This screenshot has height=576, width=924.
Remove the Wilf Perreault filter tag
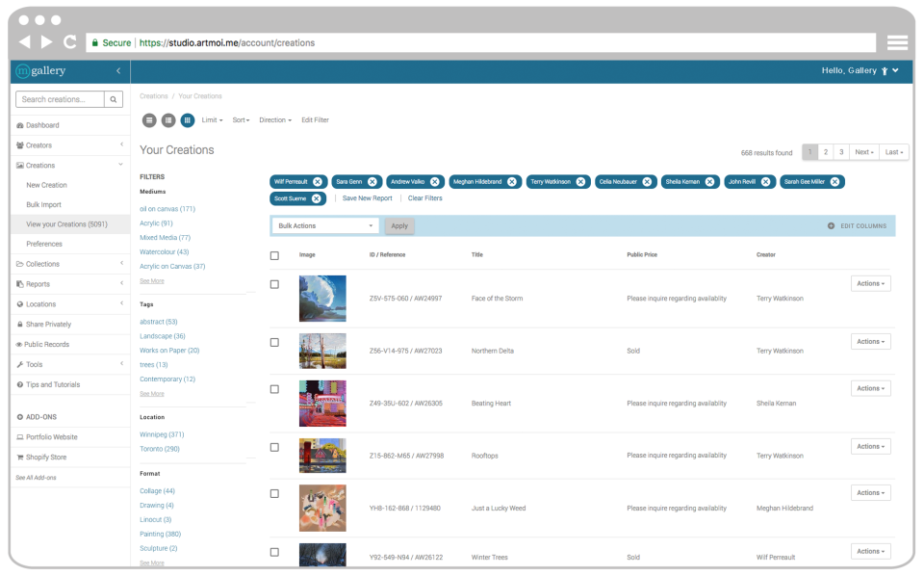[x=318, y=181]
